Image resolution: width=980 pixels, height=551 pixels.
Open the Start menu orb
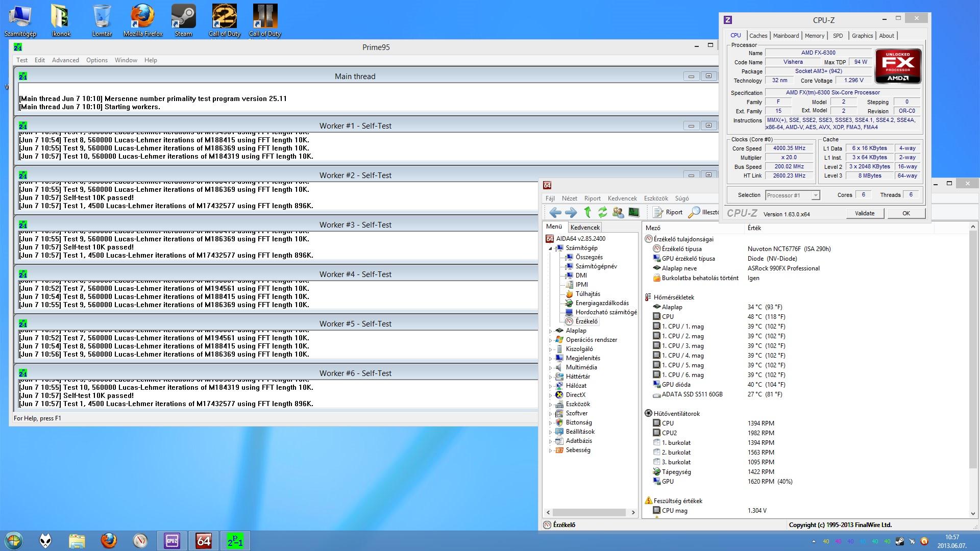[14, 541]
